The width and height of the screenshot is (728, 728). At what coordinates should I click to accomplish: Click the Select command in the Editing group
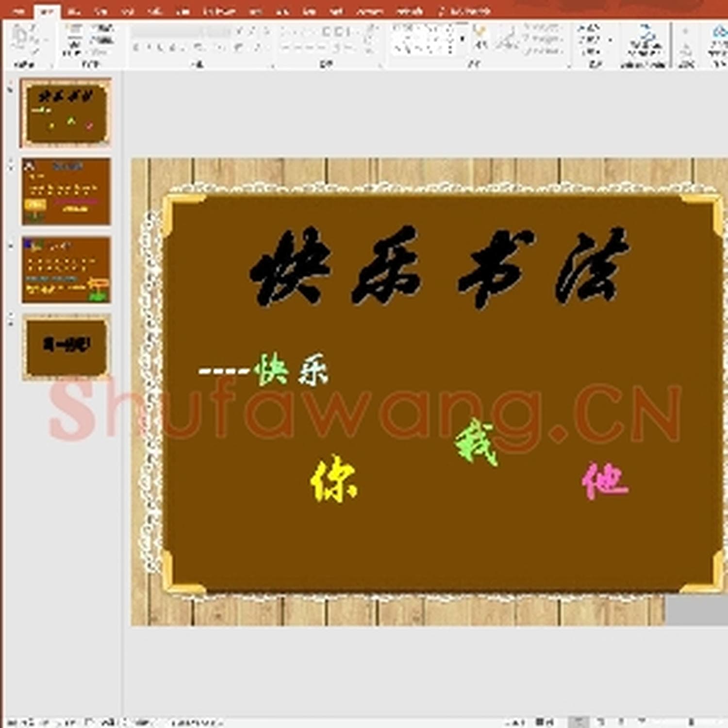pyautogui.click(x=590, y=51)
